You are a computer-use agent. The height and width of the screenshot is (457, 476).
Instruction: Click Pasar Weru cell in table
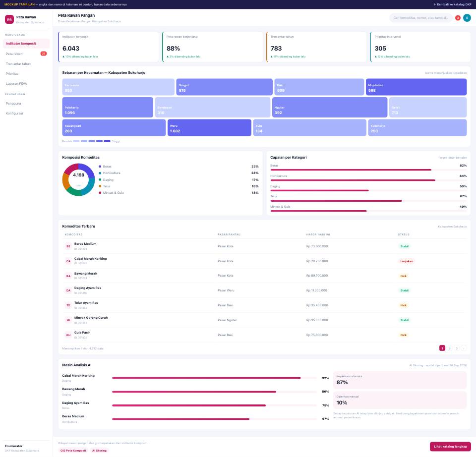(226, 291)
